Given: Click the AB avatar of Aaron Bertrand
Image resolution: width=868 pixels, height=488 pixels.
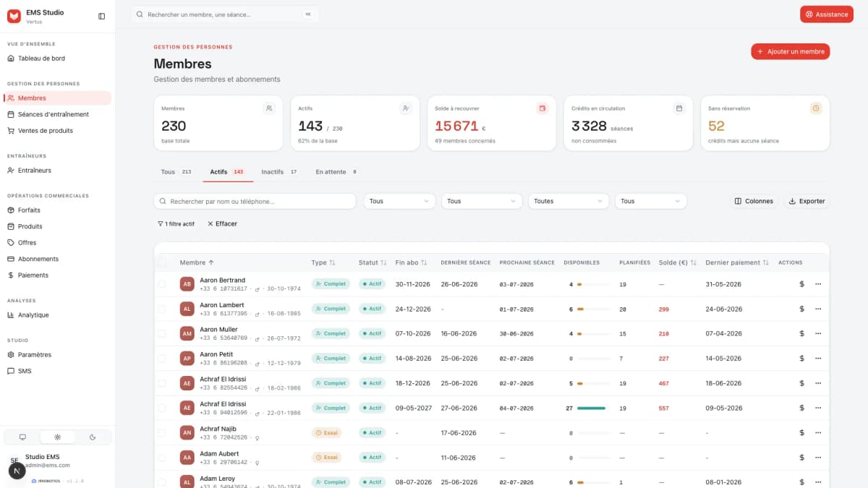Looking at the screenshot, I should pyautogui.click(x=187, y=284).
